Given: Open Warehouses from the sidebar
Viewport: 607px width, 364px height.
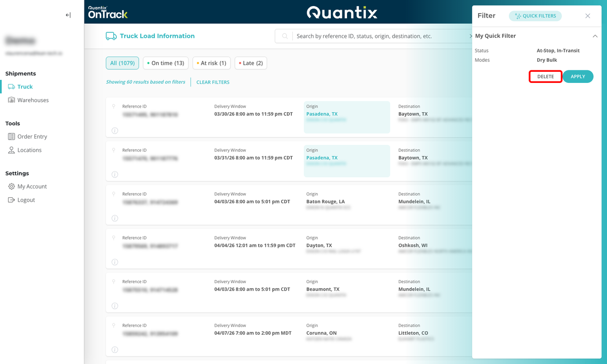Looking at the screenshot, I should (32, 100).
